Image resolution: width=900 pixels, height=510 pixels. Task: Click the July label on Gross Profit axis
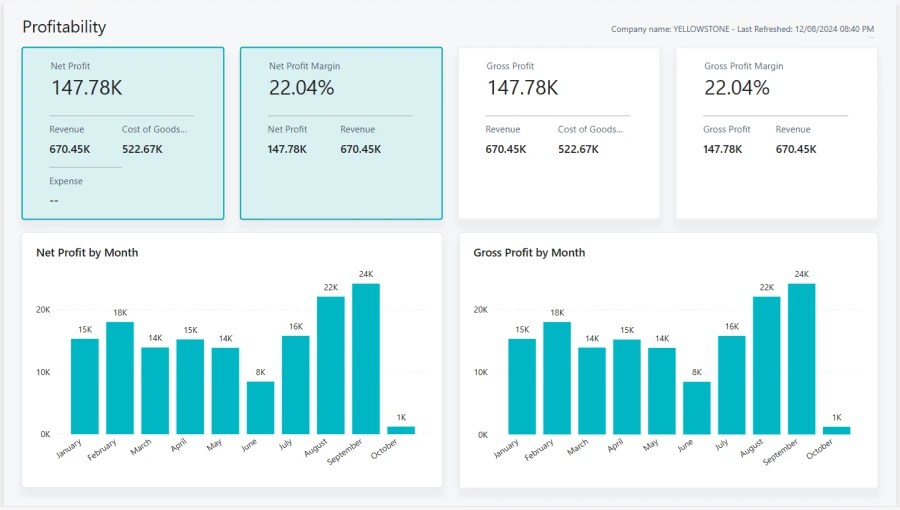click(723, 446)
